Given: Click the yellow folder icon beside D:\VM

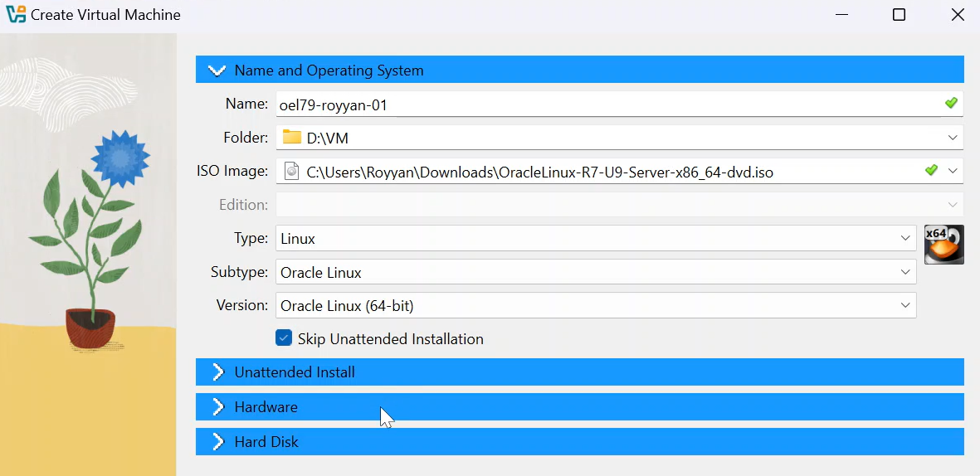Looking at the screenshot, I should pos(291,138).
